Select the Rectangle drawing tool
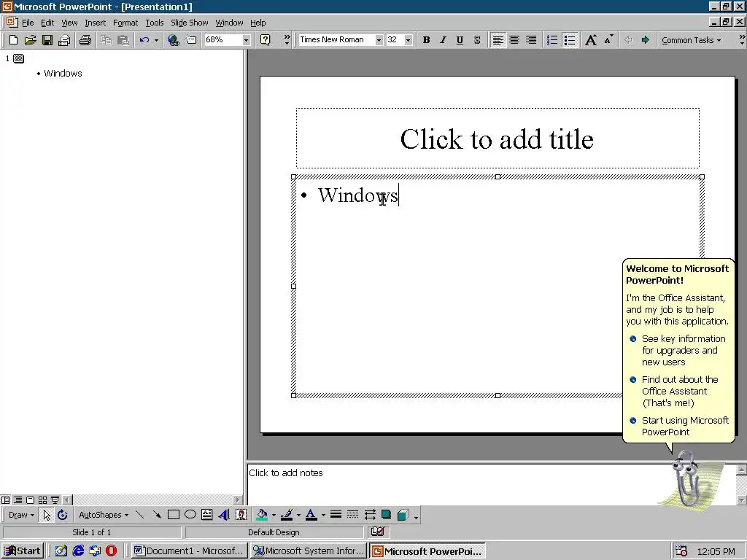 tap(174, 515)
